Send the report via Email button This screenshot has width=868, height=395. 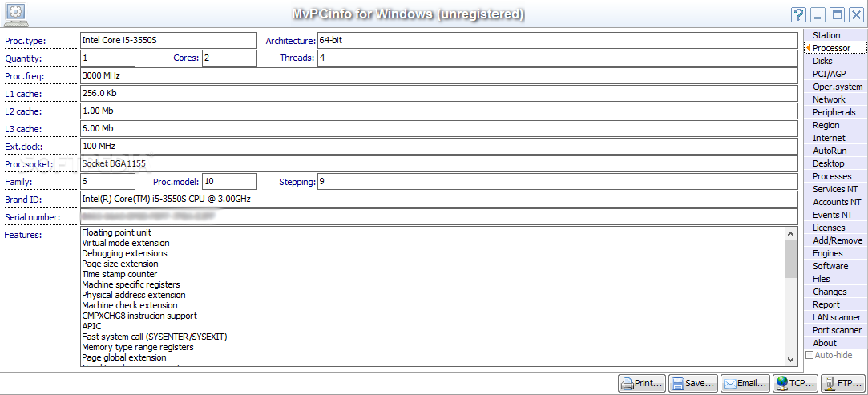(745, 383)
